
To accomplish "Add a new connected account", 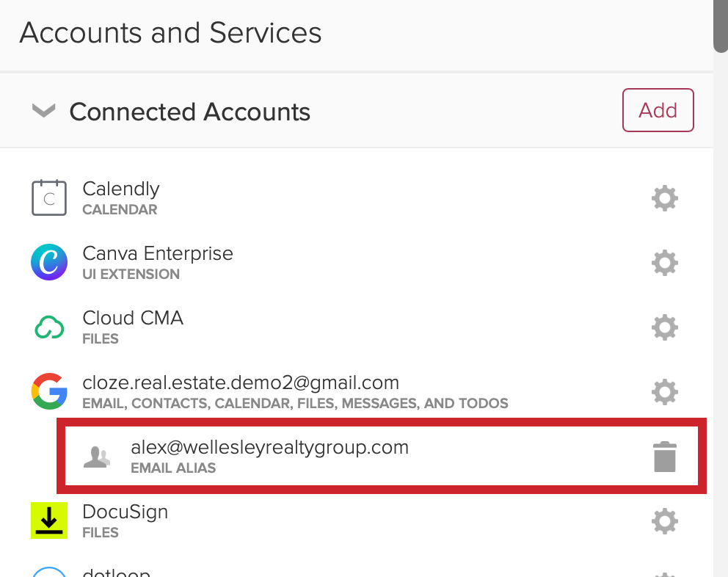I will (658, 110).
